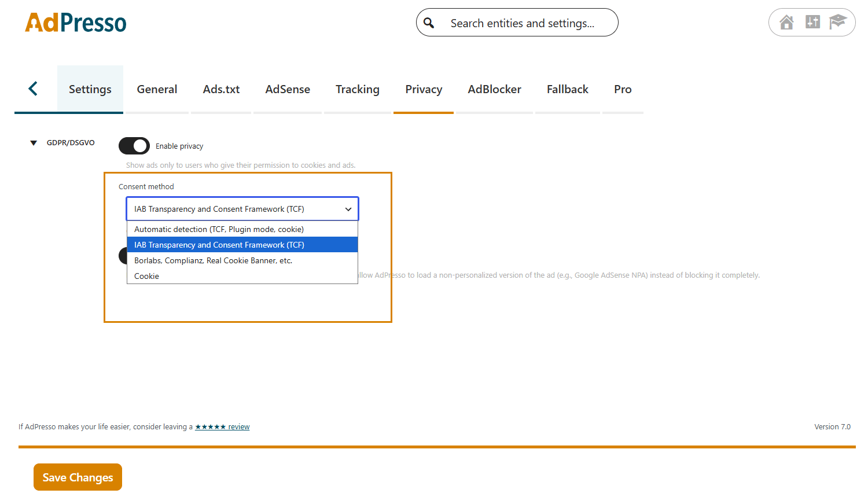Follow the five-star review link
This screenshot has width=868, height=497.
[222, 427]
